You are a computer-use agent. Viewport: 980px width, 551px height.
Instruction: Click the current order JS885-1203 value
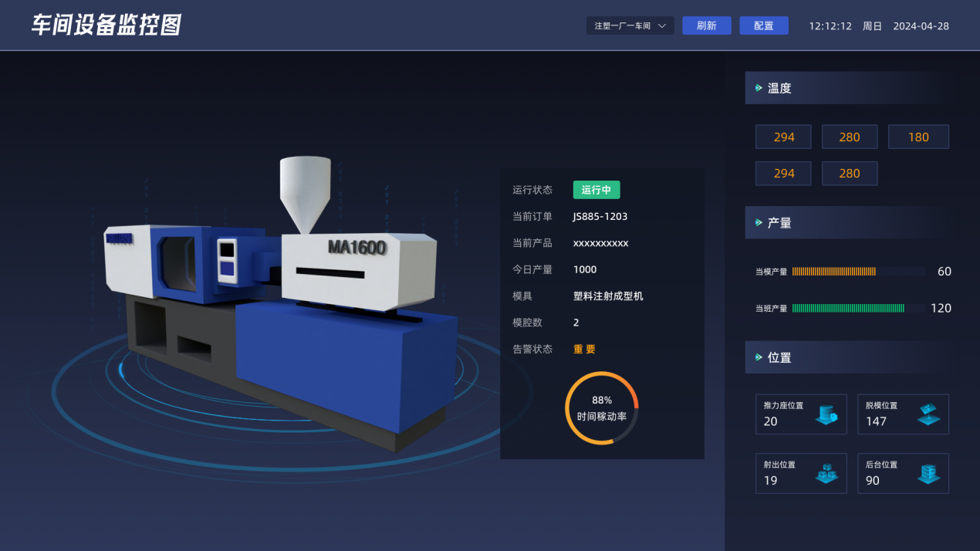600,217
